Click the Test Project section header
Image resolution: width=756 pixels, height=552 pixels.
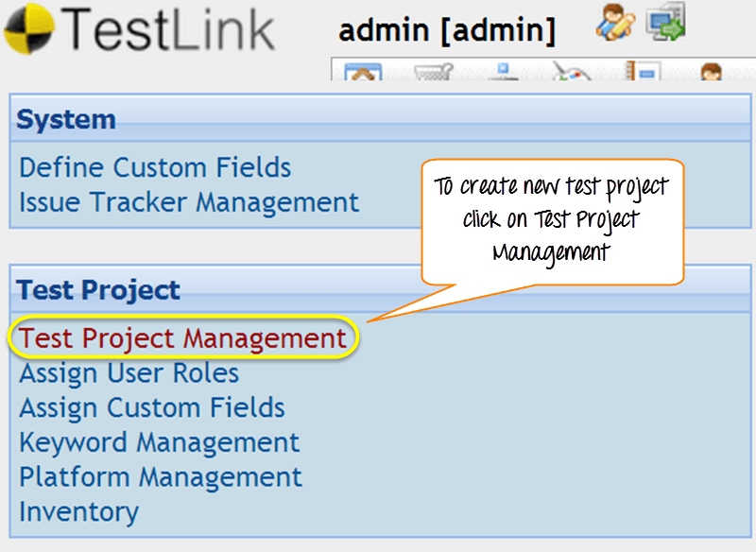(98, 290)
